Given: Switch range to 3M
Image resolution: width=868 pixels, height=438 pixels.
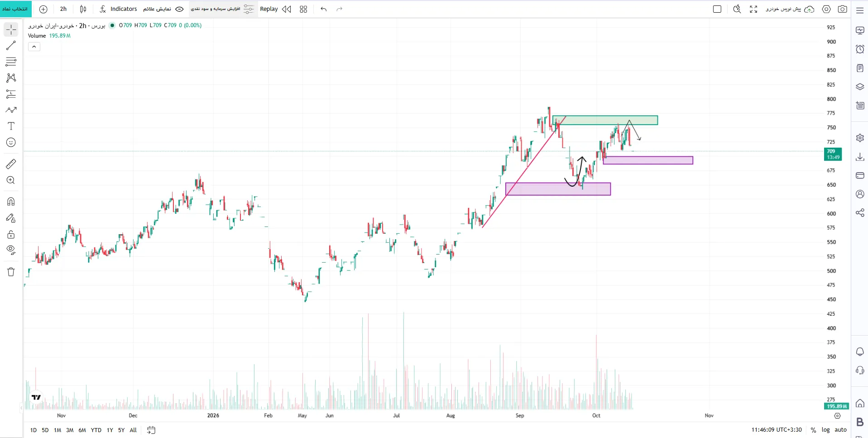Looking at the screenshot, I should pyautogui.click(x=70, y=430).
